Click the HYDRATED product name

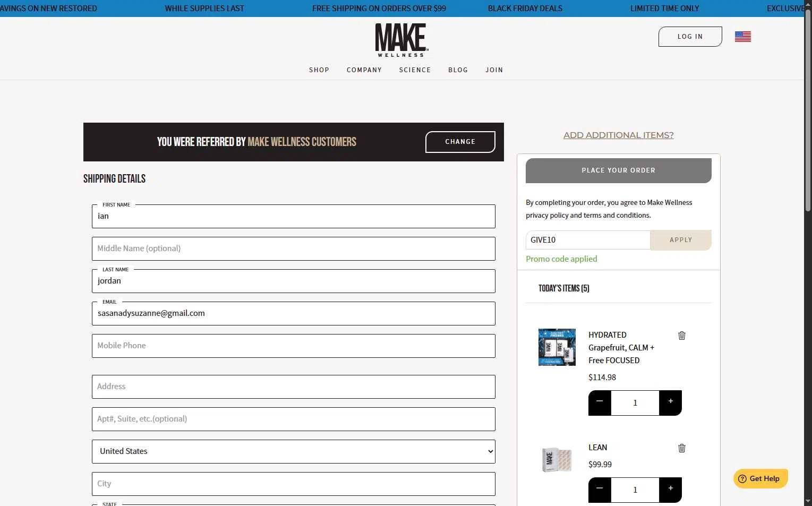[621, 348]
